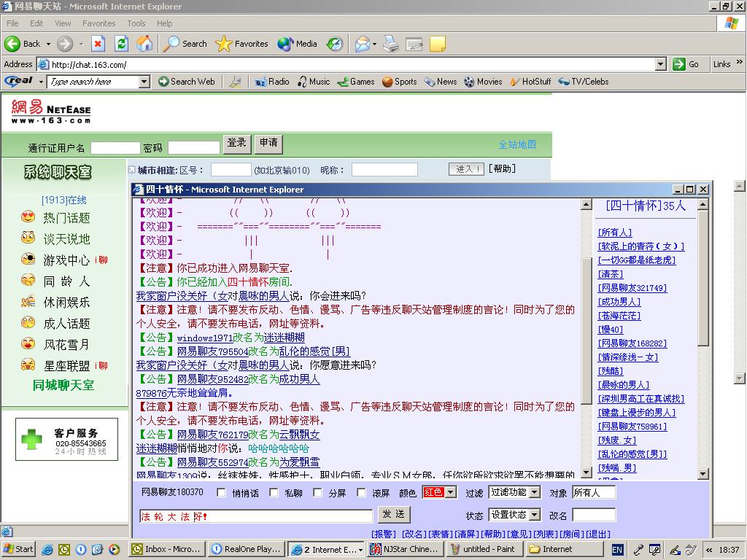The width and height of the screenshot is (747, 560).
Task: Open the 全站地图 site map link
Action: [517, 144]
